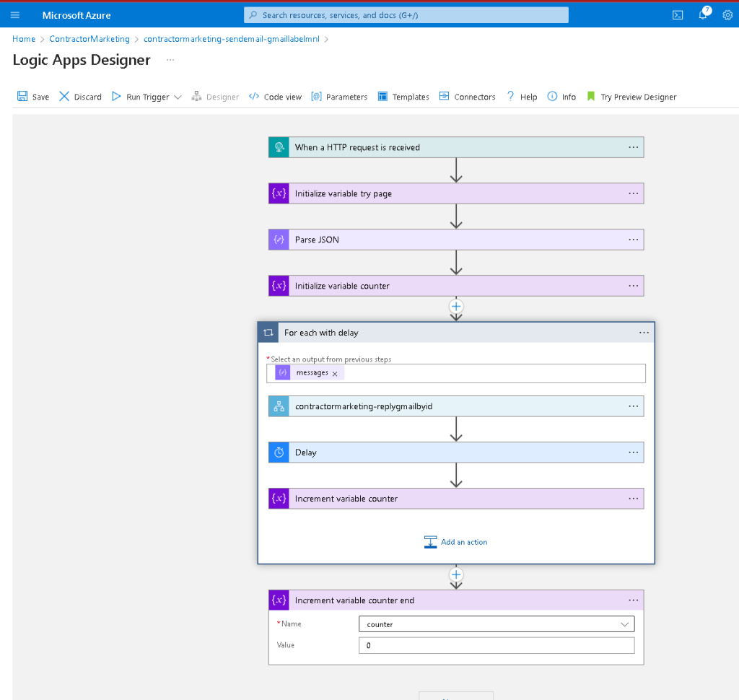Open menu for Increment variable counter end
This screenshot has height=700, width=739.
[634, 600]
